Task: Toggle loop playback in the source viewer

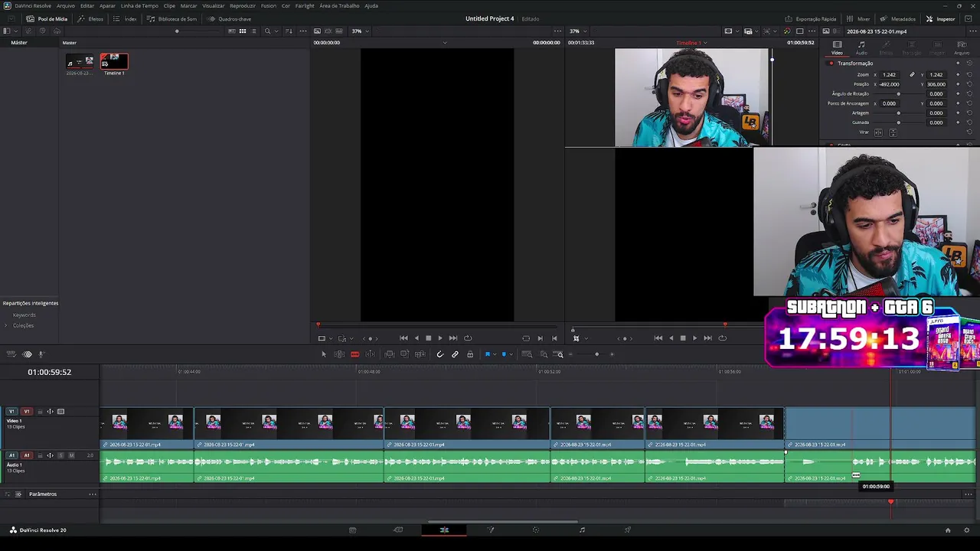Action: (468, 338)
